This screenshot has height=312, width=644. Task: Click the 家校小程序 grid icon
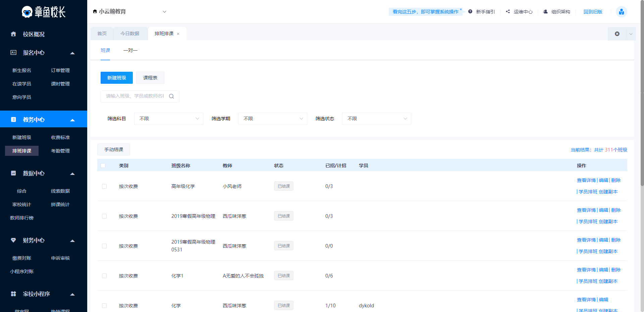tap(13, 294)
